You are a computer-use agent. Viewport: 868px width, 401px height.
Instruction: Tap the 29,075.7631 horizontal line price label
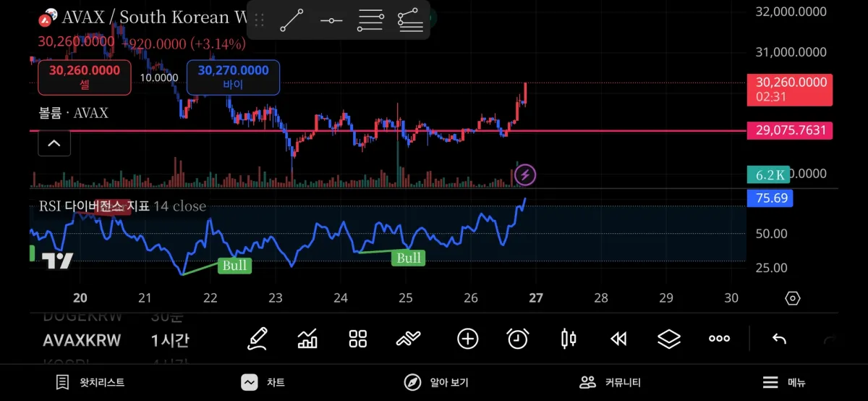point(790,131)
